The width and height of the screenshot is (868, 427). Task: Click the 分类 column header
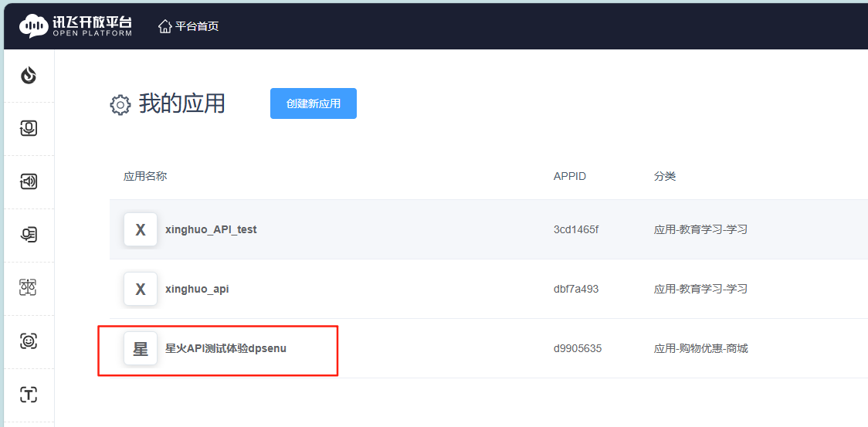(665, 176)
